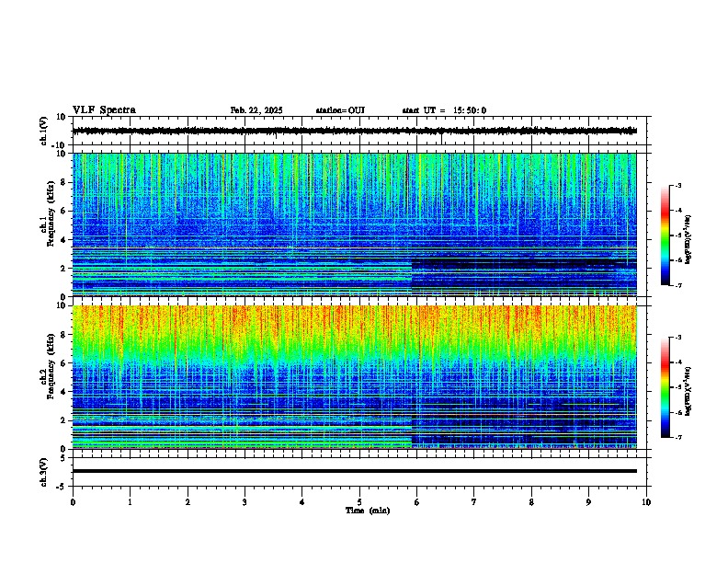
Task: Click the "ch.3(V)" axis label
Action: (44, 473)
